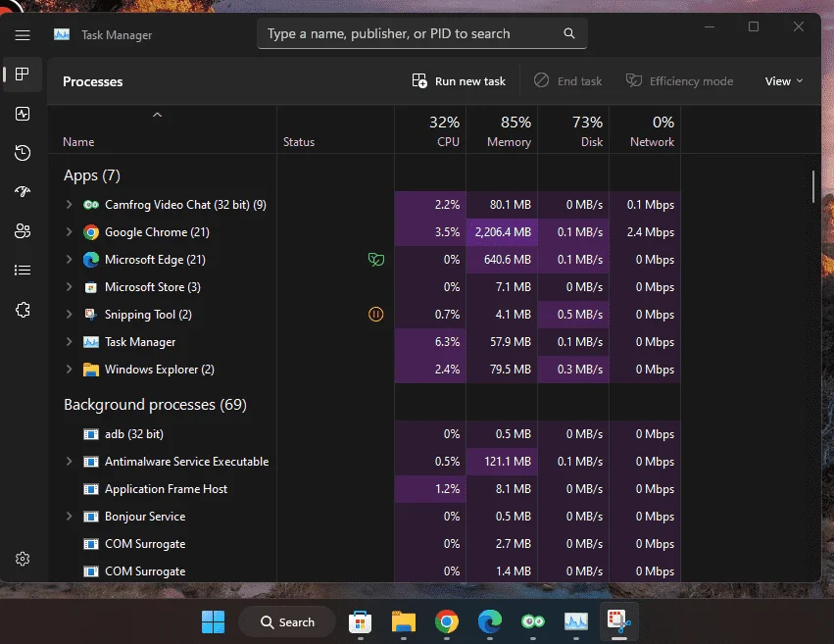Open the View dropdown menu

[x=783, y=81]
